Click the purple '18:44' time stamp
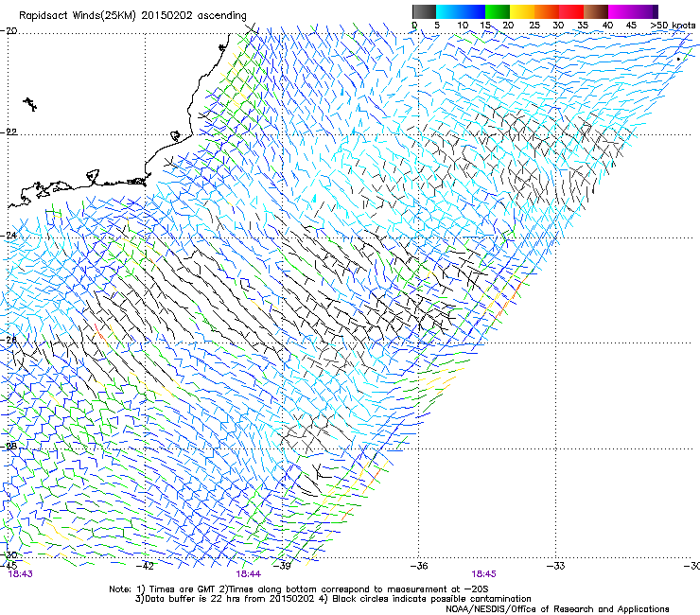Image resolution: width=700 pixels, height=615 pixels. click(249, 574)
